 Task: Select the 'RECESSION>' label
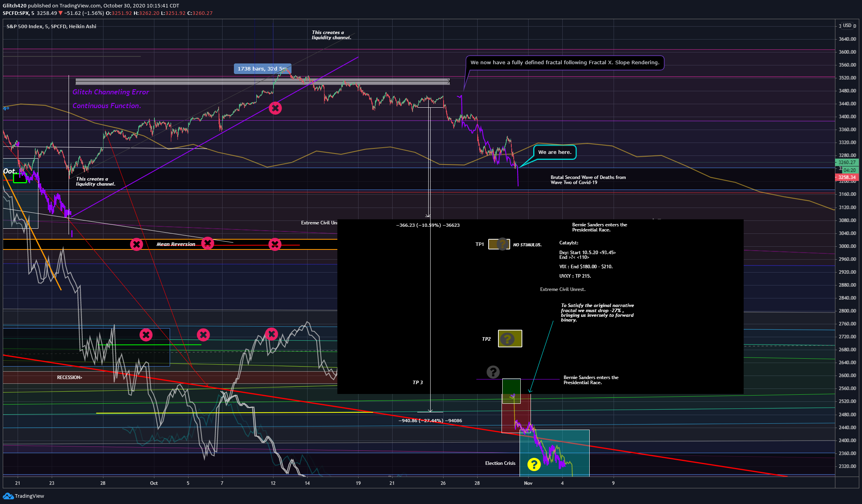(x=70, y=378)
